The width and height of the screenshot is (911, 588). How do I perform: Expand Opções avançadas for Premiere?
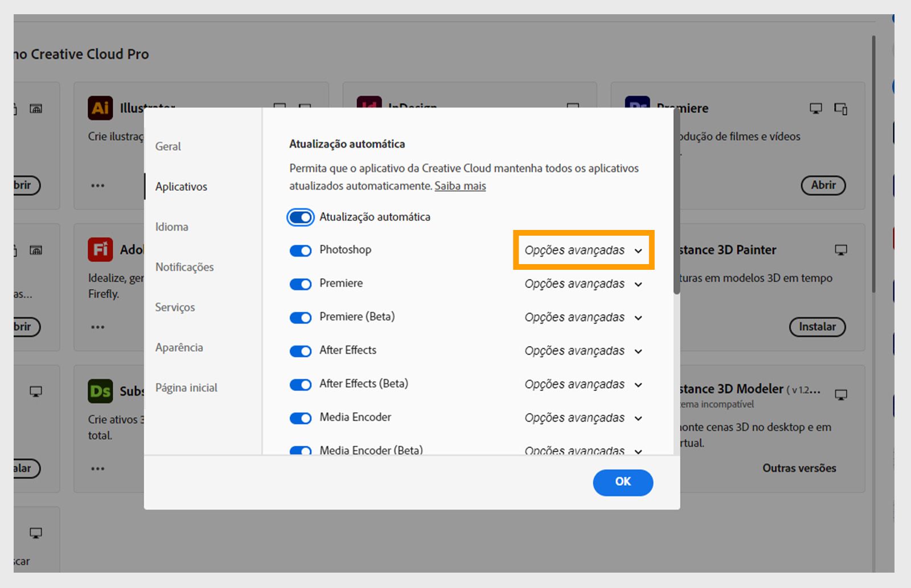point(584,284)
